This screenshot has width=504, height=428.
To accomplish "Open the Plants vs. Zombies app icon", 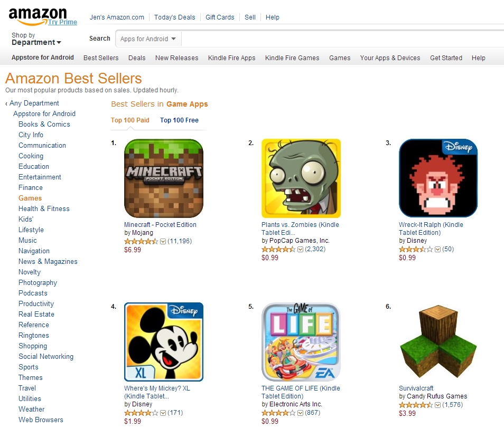I will coord(301,178).
